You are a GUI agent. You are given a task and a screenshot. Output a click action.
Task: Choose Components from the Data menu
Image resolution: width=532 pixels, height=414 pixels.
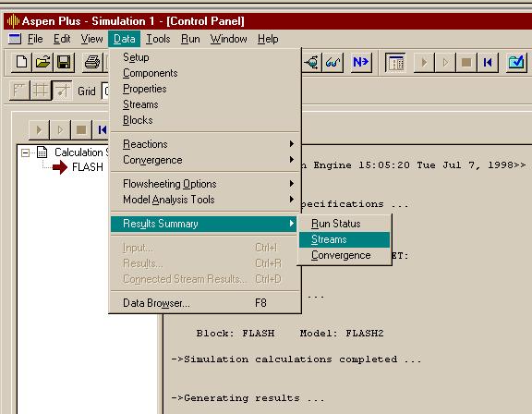(205, 73)
